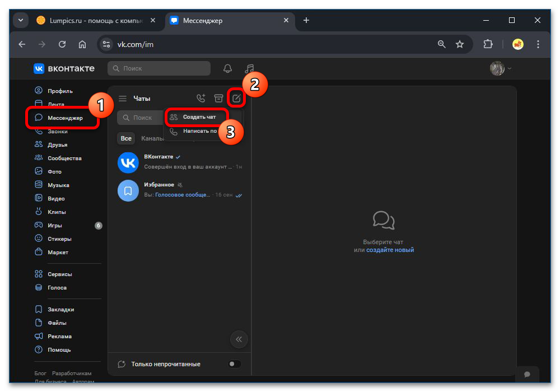Go back in browser history
The width and height of the screenshot is (560, 392).
tap(22, 44)
